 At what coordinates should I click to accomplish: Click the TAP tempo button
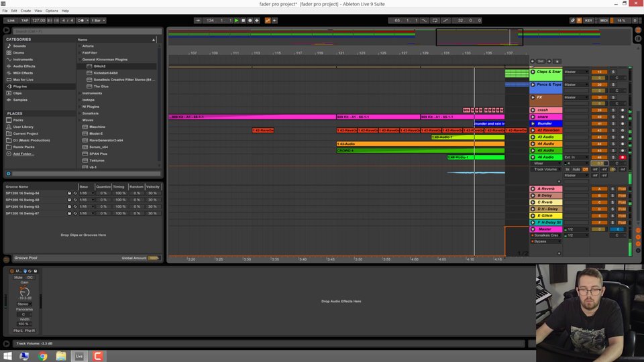click(x=25, y=20)
